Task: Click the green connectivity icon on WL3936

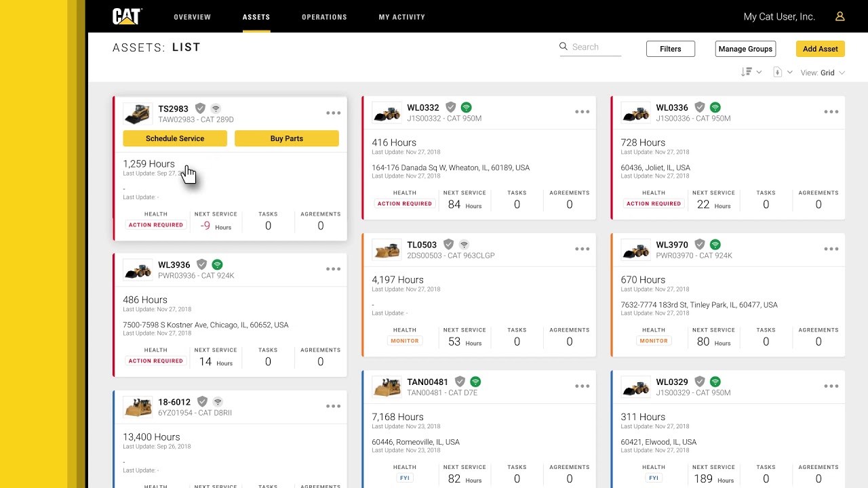Action: 217,264
